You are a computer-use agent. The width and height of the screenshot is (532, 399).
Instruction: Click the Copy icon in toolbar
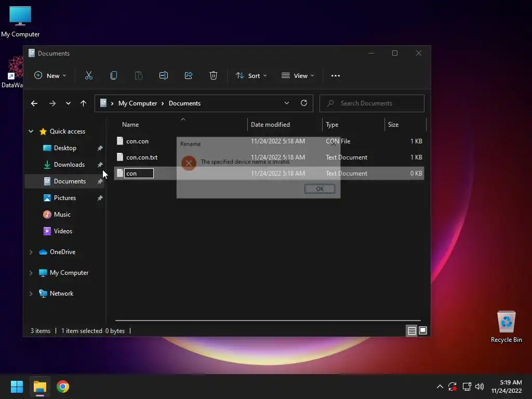tap(114, 75)
